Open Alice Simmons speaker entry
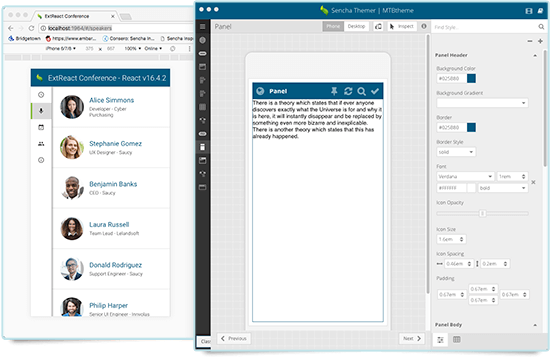This screenshot has height=362, width=550. 111,107
